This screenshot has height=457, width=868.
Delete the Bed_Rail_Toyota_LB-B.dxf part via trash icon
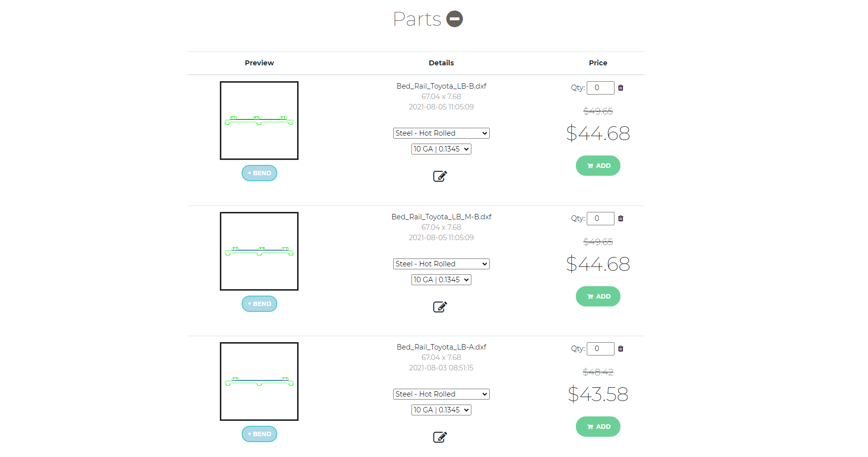click(620, 88)
